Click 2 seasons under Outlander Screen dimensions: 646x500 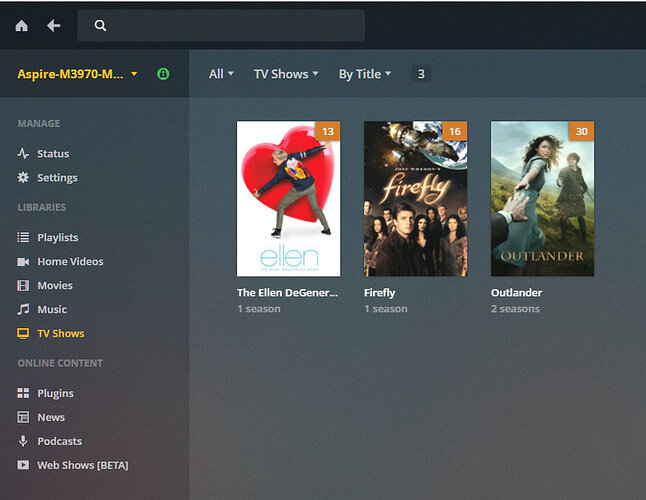pyautogui.click(x=515, y=309)
